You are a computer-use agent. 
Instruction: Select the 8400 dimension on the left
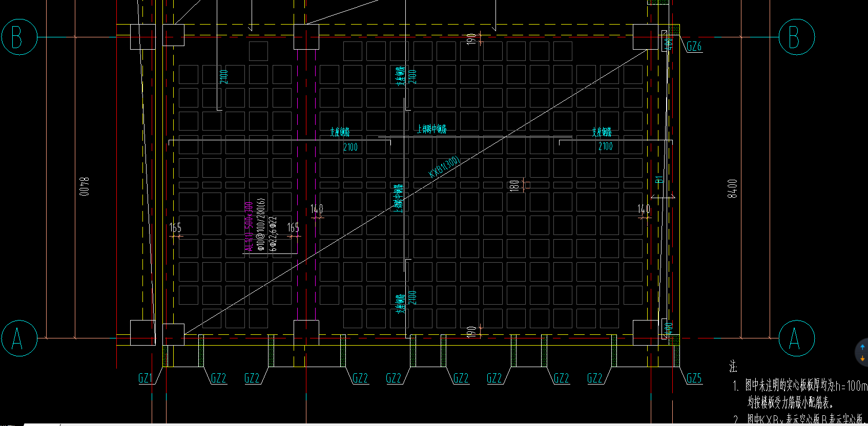[84, 187]
